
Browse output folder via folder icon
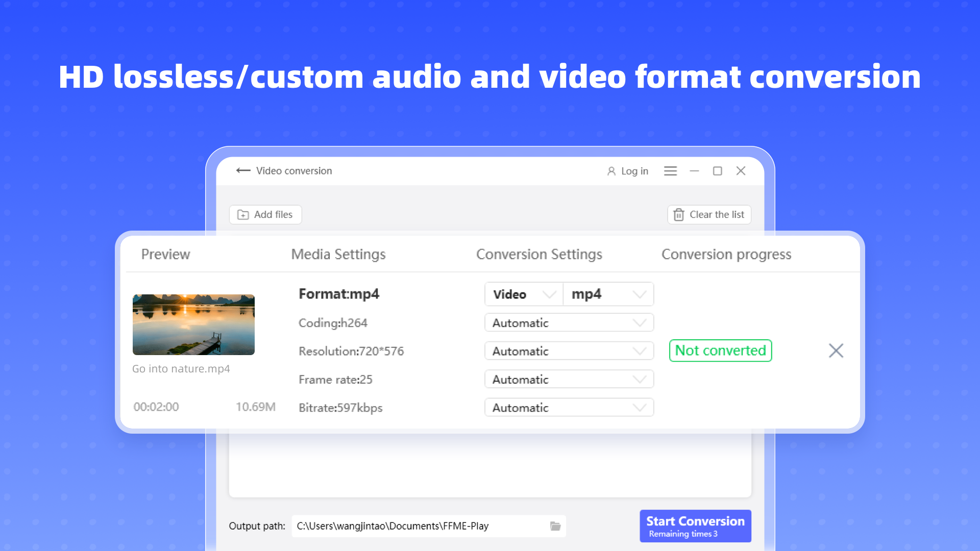pos(555,526)
